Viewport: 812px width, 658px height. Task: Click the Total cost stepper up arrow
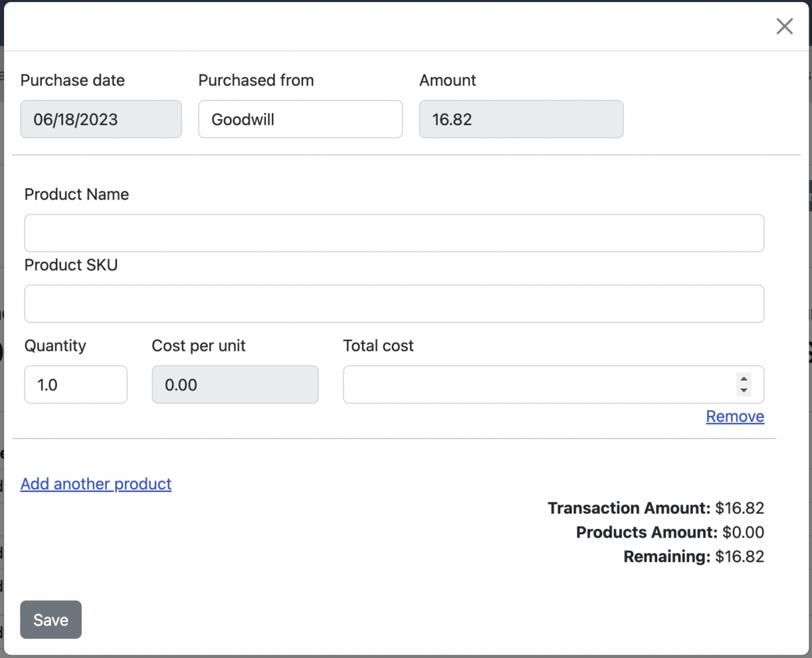pyautogui.click(x=744, y=380)
